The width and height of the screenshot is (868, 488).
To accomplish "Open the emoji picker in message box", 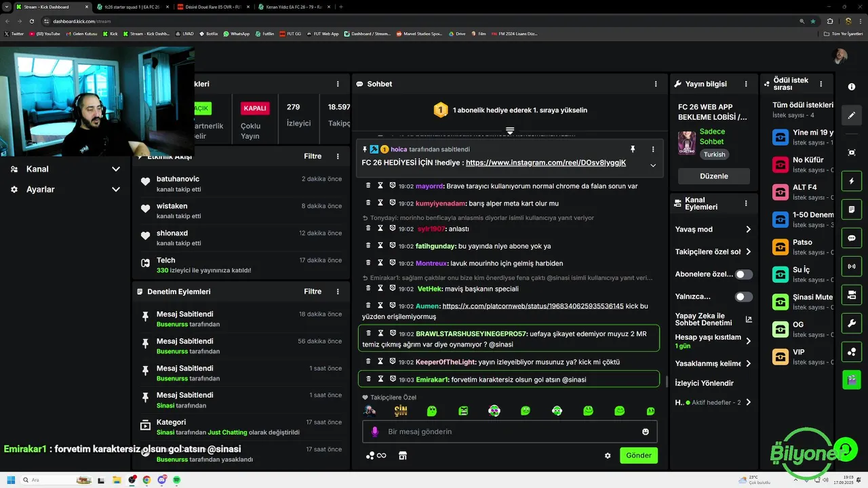I will 645,432.
